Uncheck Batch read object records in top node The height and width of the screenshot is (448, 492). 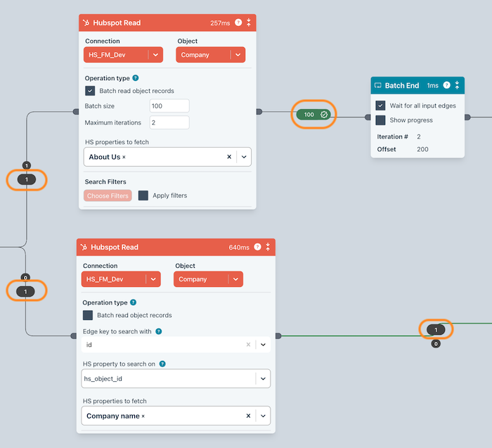click(x=90, y=91)
